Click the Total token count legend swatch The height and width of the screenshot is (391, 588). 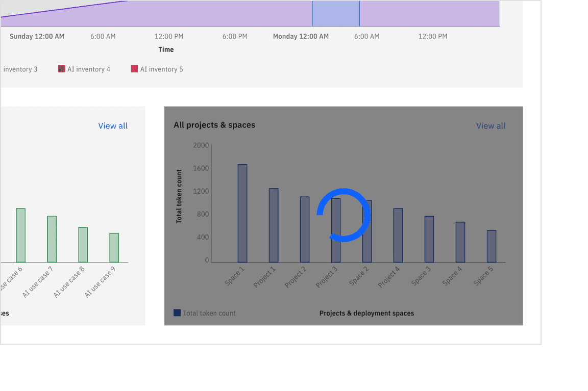click(177, 313)
